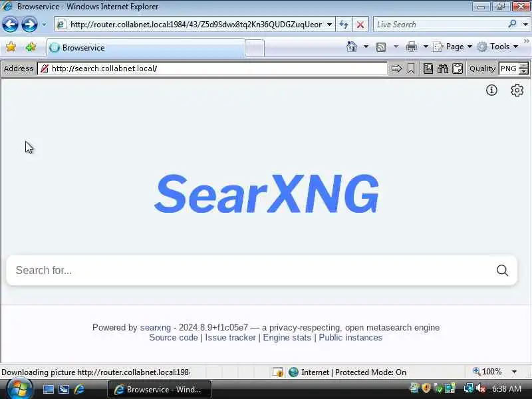532x399 pixels.
Task: Click the Show Desktop quick launch icon
Action: pyautogui.click(x=48, y=389)
